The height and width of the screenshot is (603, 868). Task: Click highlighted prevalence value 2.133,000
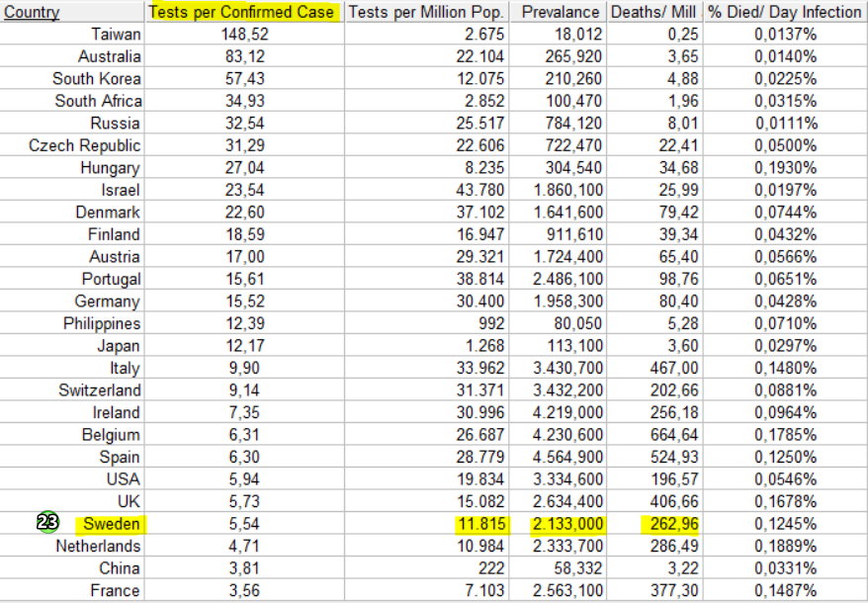[567, 523]
